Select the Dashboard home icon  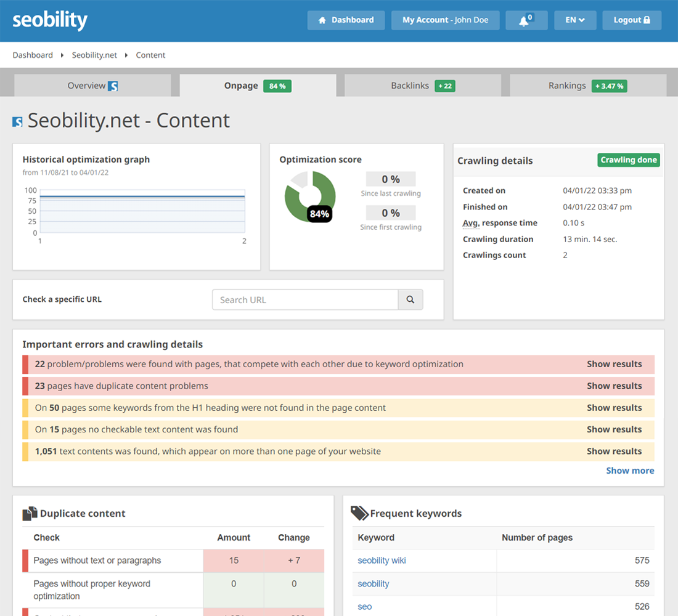(x=321, y=20)
